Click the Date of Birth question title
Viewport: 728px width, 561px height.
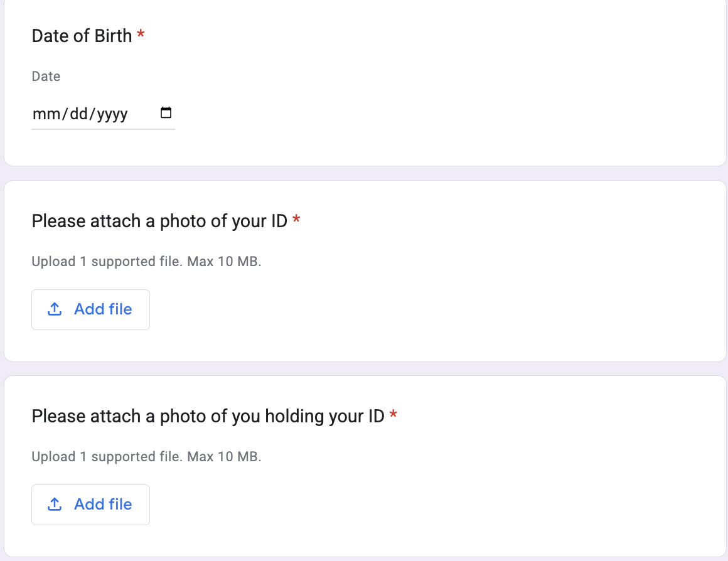coord(82,36)
